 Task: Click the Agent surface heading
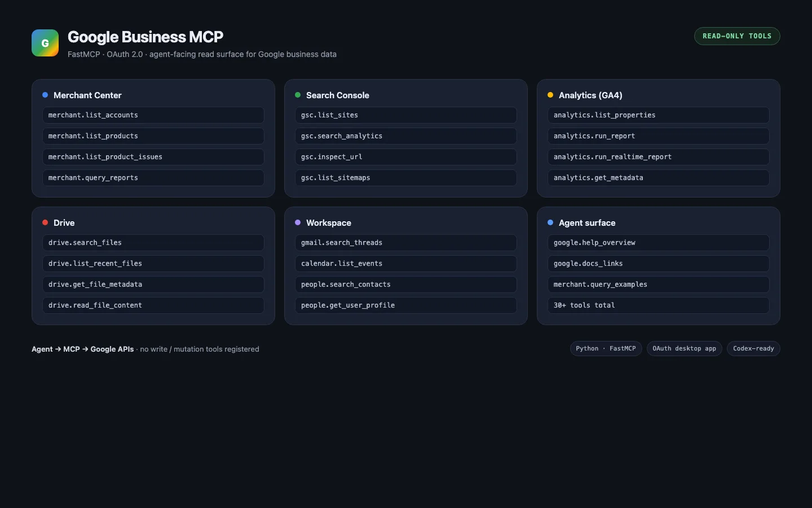(587, 223)
